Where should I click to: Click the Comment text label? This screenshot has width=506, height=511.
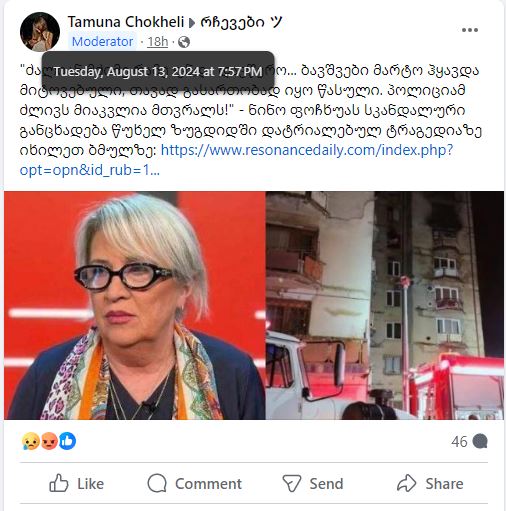click(x=208, y=484)
